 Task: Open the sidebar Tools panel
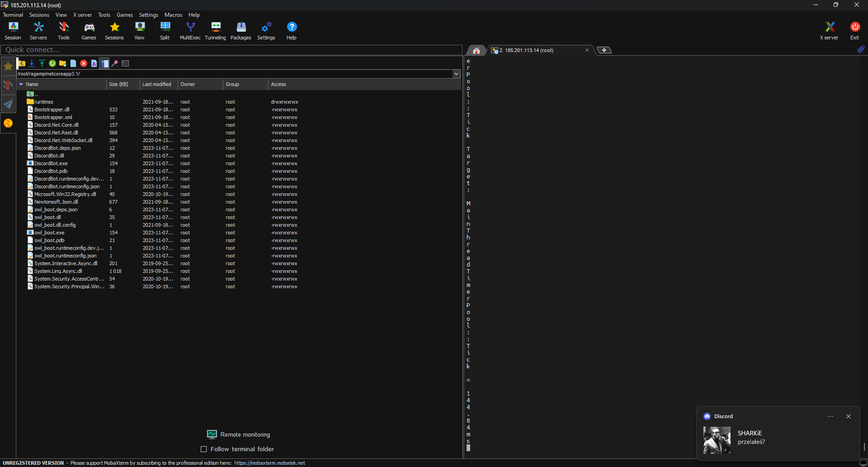(8, 84)
